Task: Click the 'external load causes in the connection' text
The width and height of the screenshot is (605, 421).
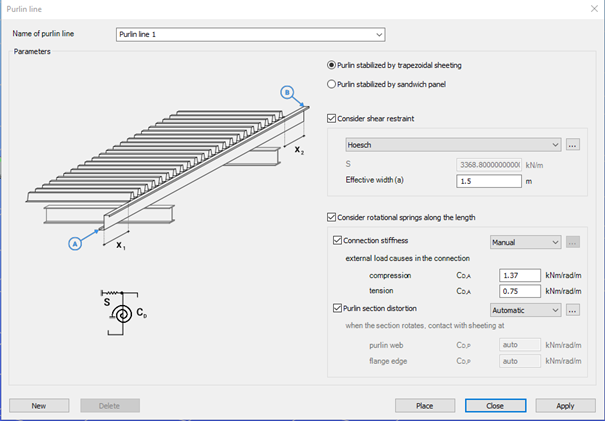Action: click(x=407, y=258)
